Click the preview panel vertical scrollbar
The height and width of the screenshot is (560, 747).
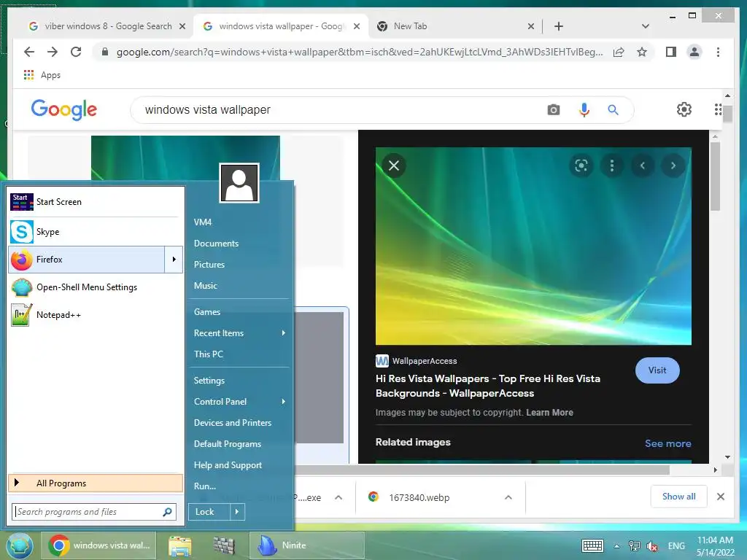click(x=715, y=176)
